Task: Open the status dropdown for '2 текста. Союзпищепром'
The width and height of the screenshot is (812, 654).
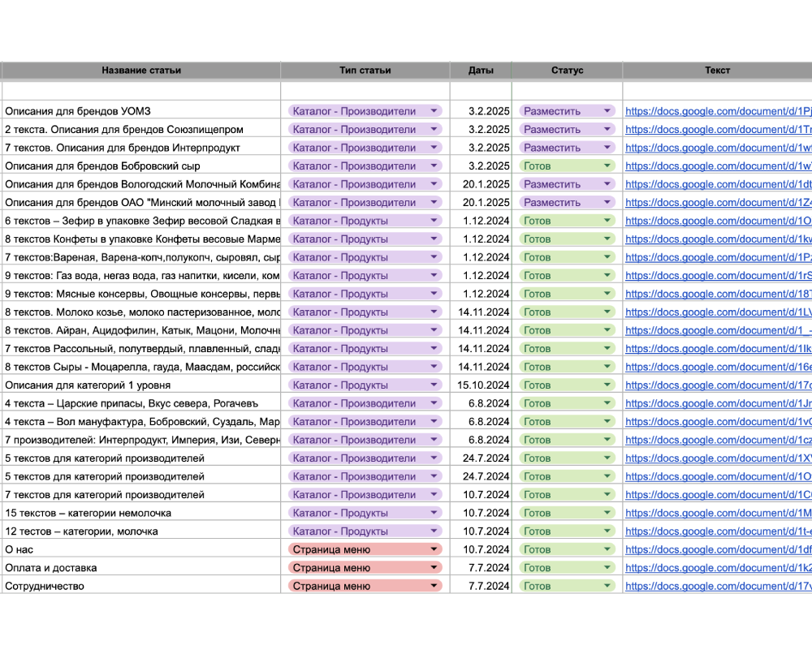Action: coord(607,129)
